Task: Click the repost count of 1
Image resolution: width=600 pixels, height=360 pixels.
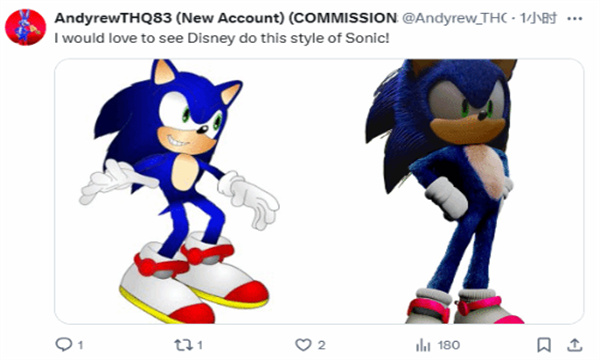Action: point(200,345)
